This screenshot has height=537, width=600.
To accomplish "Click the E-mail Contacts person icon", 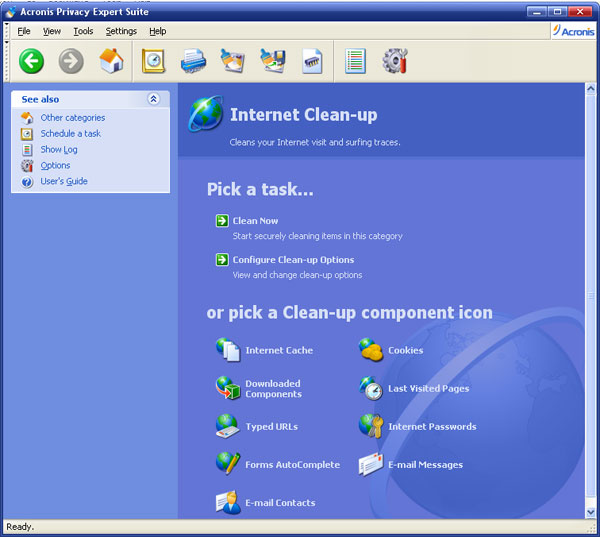I will (x=228, y=502).
